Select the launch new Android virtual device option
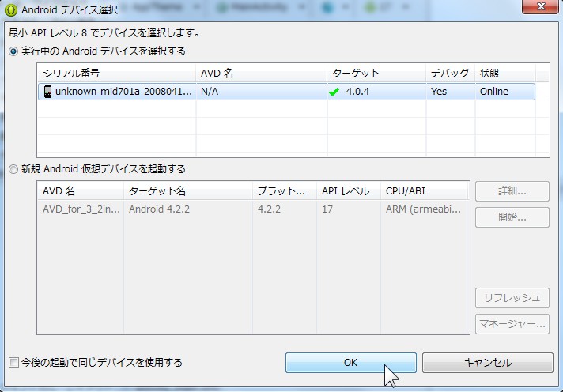 (x=13, y=169)
